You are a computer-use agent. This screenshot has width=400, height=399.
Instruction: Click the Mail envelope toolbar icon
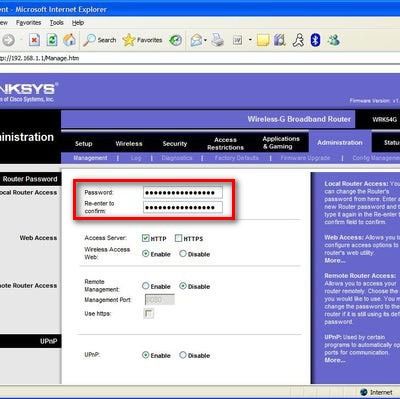coord(196,40)
